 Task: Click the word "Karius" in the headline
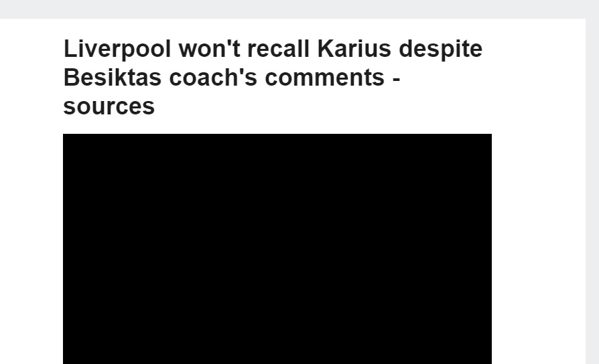click(x=354, y=49)
